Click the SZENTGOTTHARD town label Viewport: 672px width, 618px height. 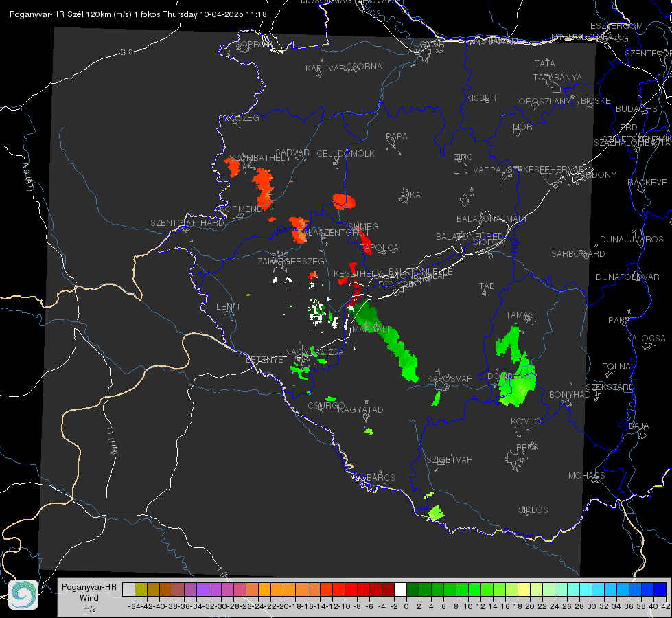[x=187, y=223]
